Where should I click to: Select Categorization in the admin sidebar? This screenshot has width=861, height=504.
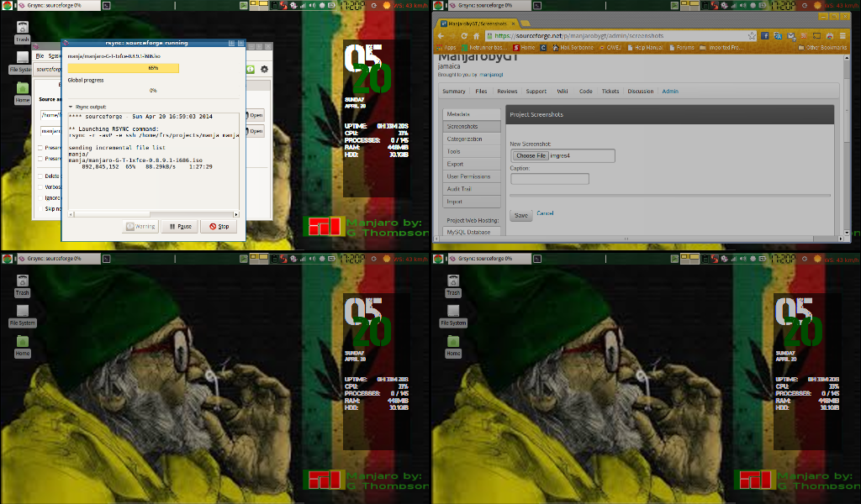(x=472, y=139)
